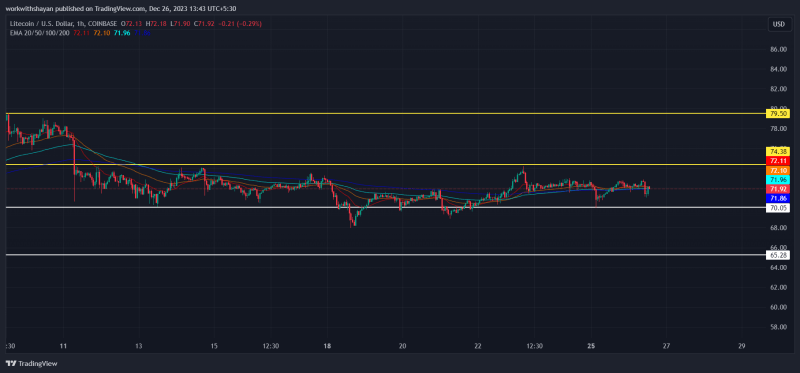Image resolution: width=800 pixels, height=373 pixels.
Task: Click the 82.00 price axis label
Action: coord(778,89)
